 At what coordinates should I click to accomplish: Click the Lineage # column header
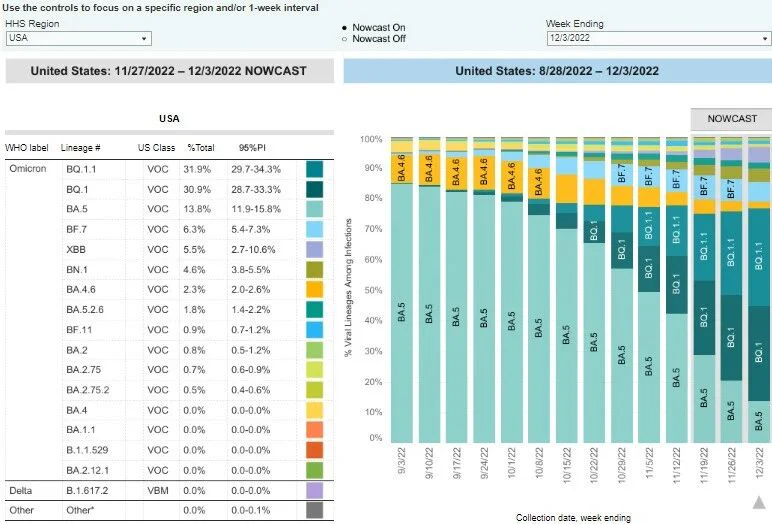[x=80, y=148]
